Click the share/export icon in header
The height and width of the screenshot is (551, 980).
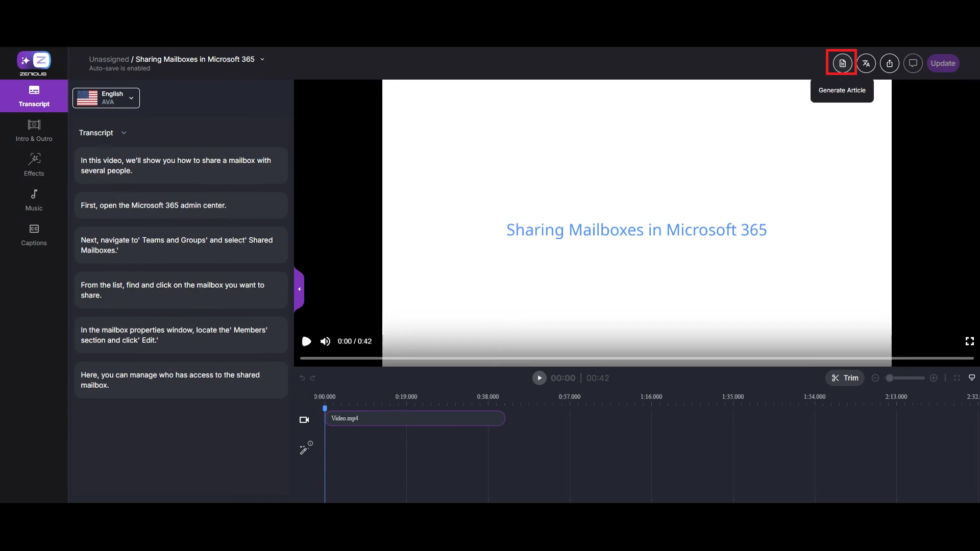coord(890,63)
